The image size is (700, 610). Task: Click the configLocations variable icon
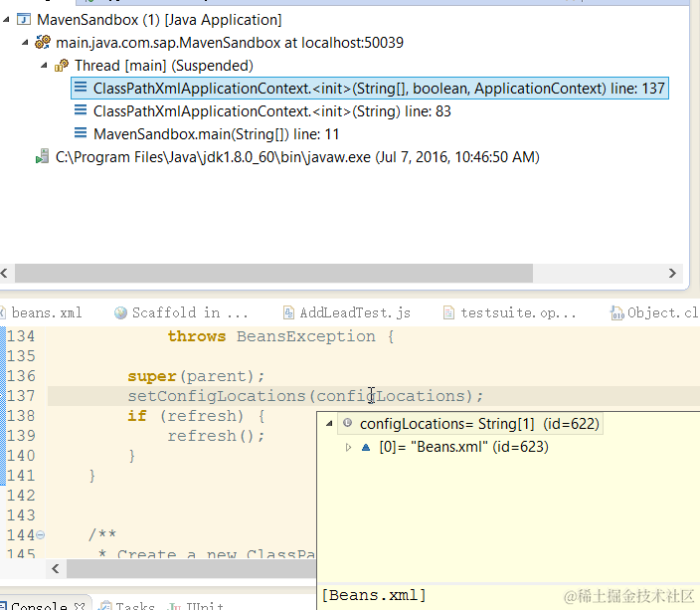[x=347, y=423]
